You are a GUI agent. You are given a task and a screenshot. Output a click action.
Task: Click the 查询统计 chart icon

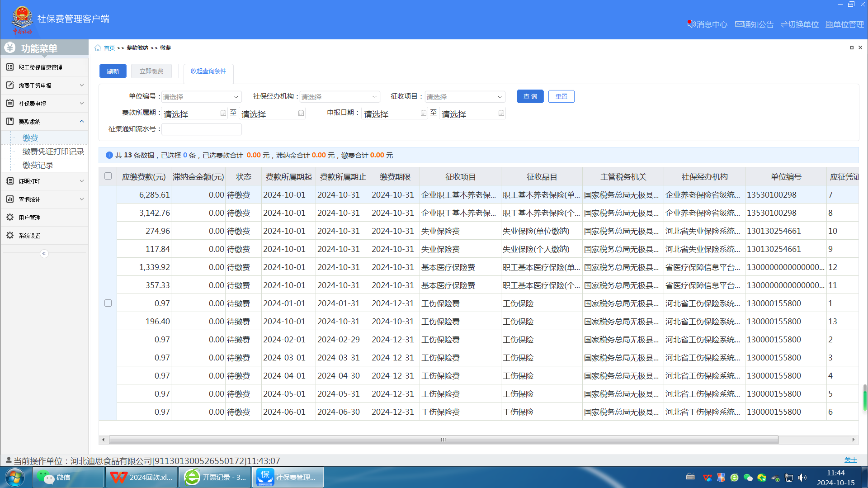10,199
